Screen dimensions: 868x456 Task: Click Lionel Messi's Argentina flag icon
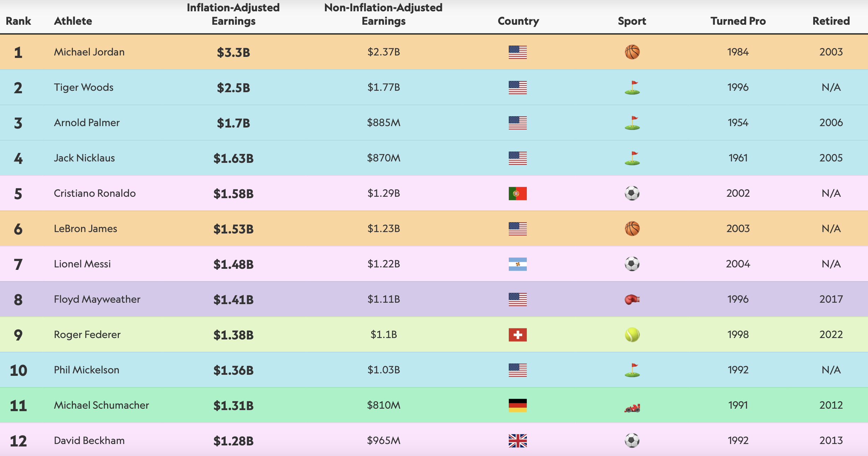click(518, 264)
